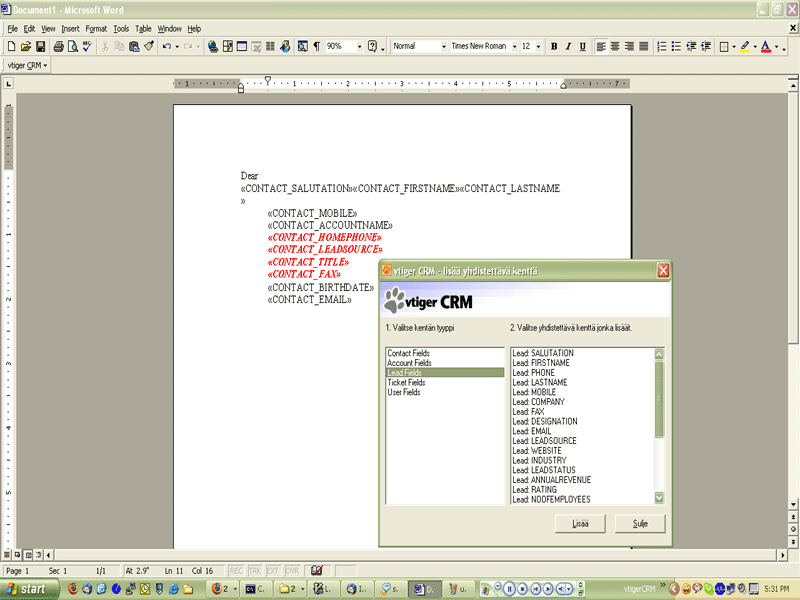Open the Style dropdown showing Normal
This screenshot has width=800, height=600.
[443, 46]
